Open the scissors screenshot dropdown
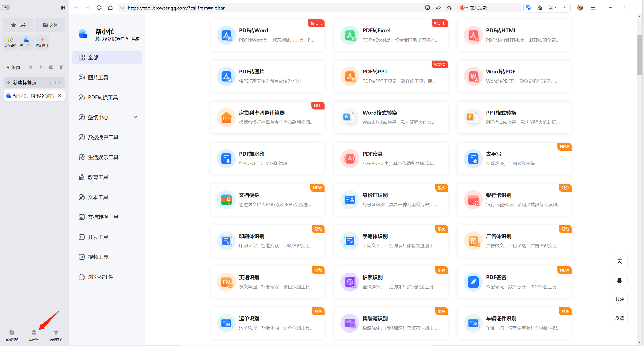Image resolution: width=644 pixels, height=346 pixels. pyautogui.click(x=553, y=8)
